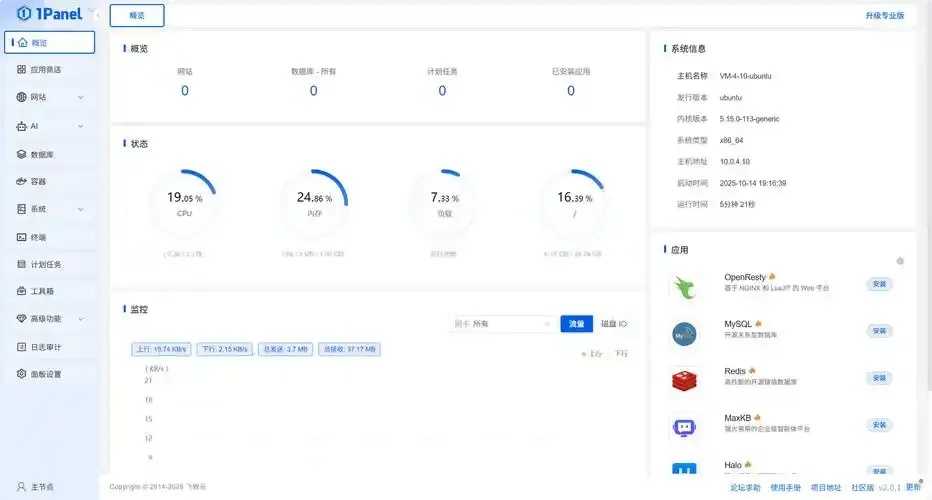Switch monitor to disk IO (磁盘 IO)
Image resolution: width=932 pixels, height=500 pixels.
[x=614, y=323]
